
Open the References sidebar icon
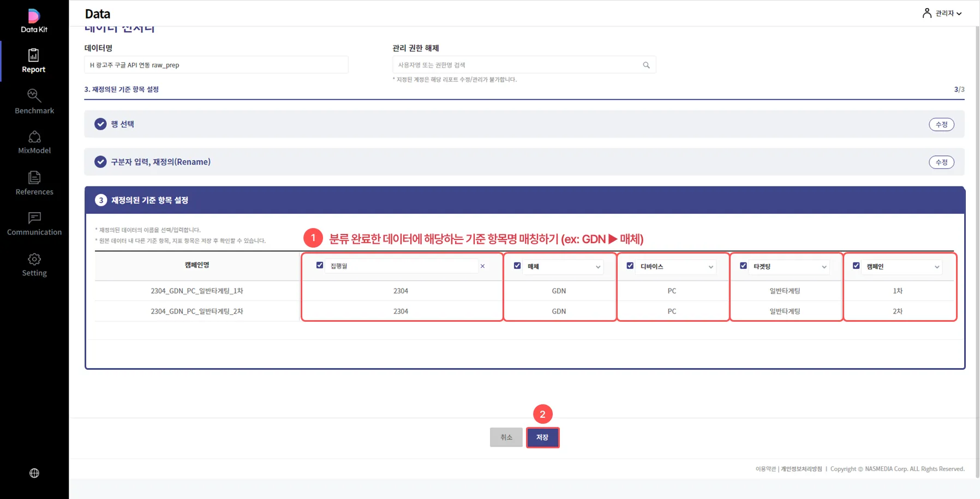34,177
